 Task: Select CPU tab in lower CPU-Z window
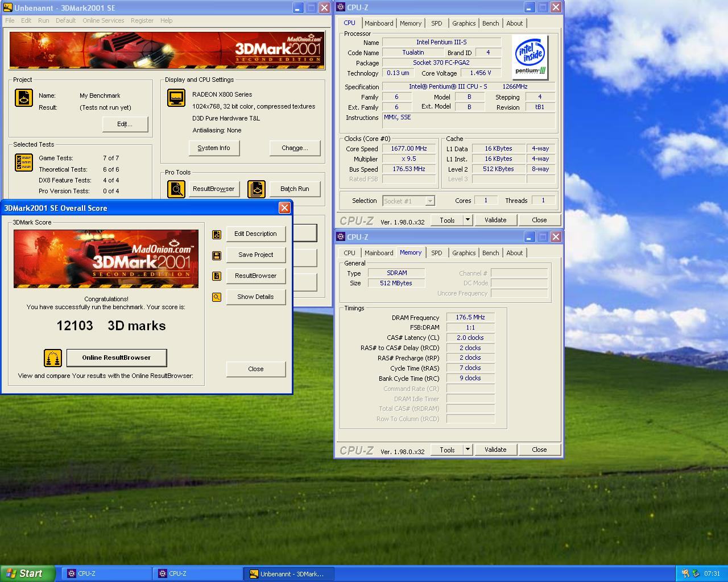tap(350, 253)
